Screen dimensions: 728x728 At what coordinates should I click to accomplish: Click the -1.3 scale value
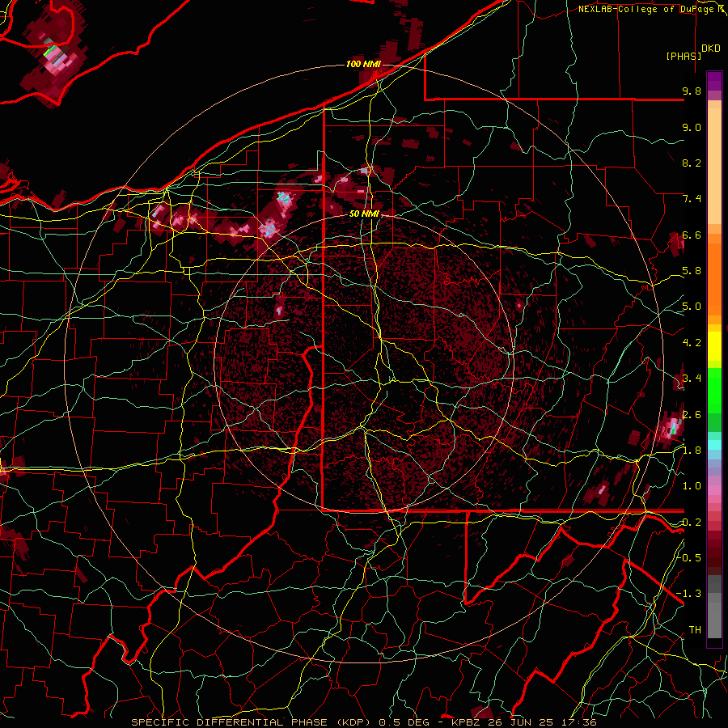689,594
